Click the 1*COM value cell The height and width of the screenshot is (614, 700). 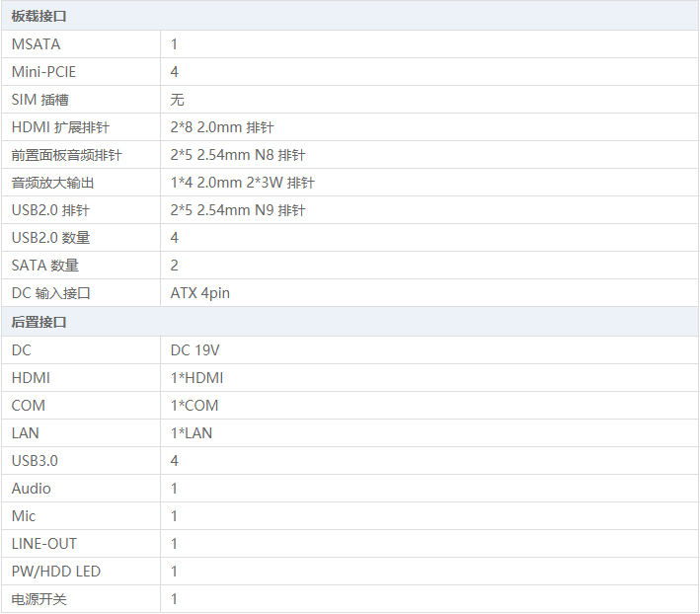(194, 406)
